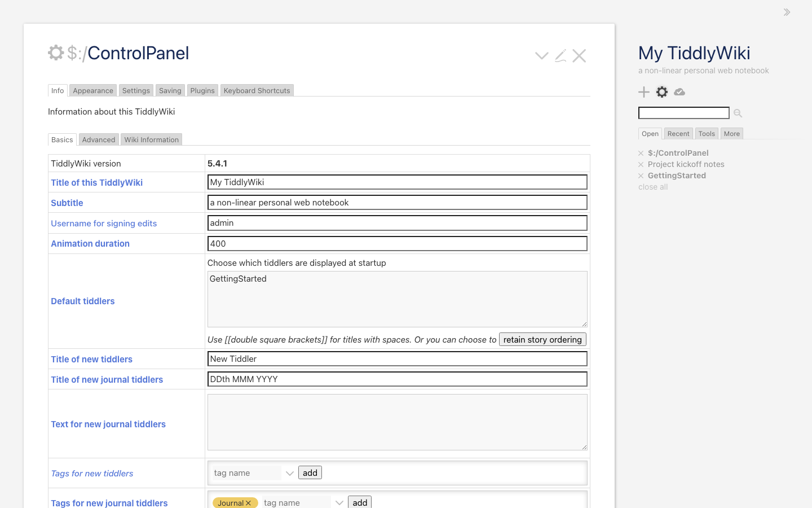The width and height of the screenshot is (812, 508).
Task: Open the Tags for new tiddlers link
Action: pos(92,473)
